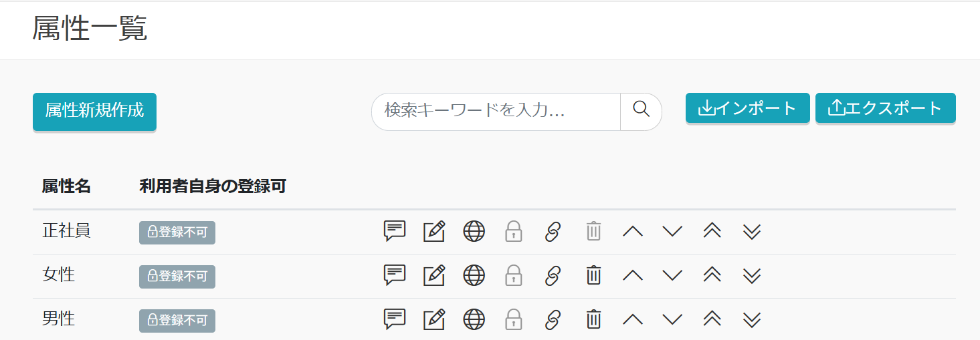The width and height of the screenshot is (980, 340).
Task: Focus the 検索キーワード search field
Action: (496, 111)
